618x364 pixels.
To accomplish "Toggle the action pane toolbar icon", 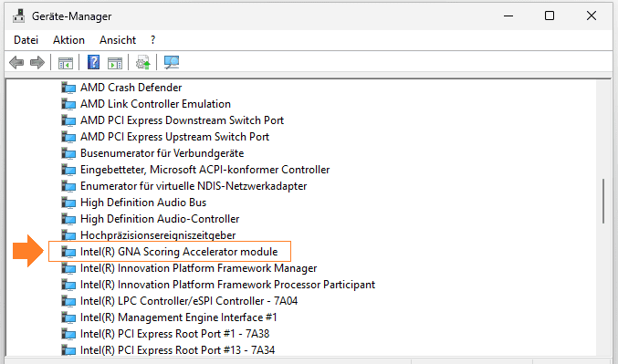I will point(115,63).
